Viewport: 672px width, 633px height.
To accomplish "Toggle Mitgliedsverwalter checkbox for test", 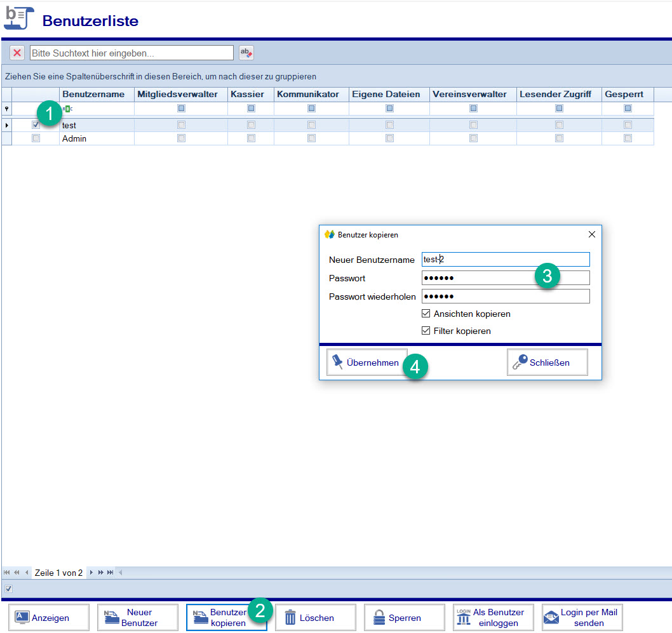I will [181, 125].
